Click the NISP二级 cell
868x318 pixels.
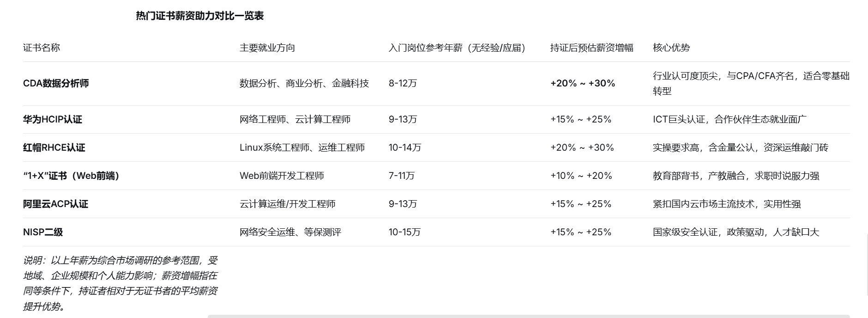(43, 232)
